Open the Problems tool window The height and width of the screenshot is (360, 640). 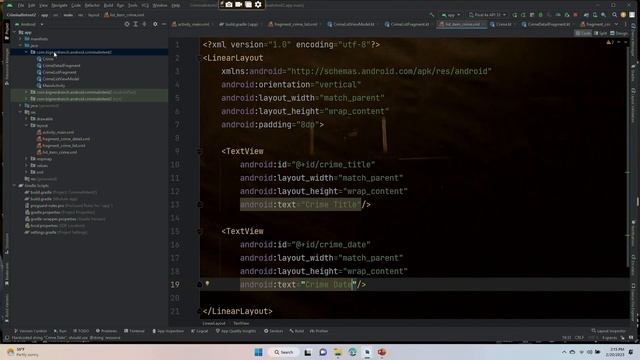pyautogui.click(x=106, y=331)
